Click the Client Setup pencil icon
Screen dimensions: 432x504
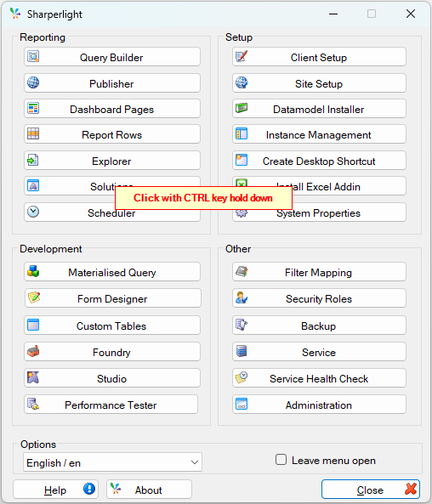click(x=242, y=57)
